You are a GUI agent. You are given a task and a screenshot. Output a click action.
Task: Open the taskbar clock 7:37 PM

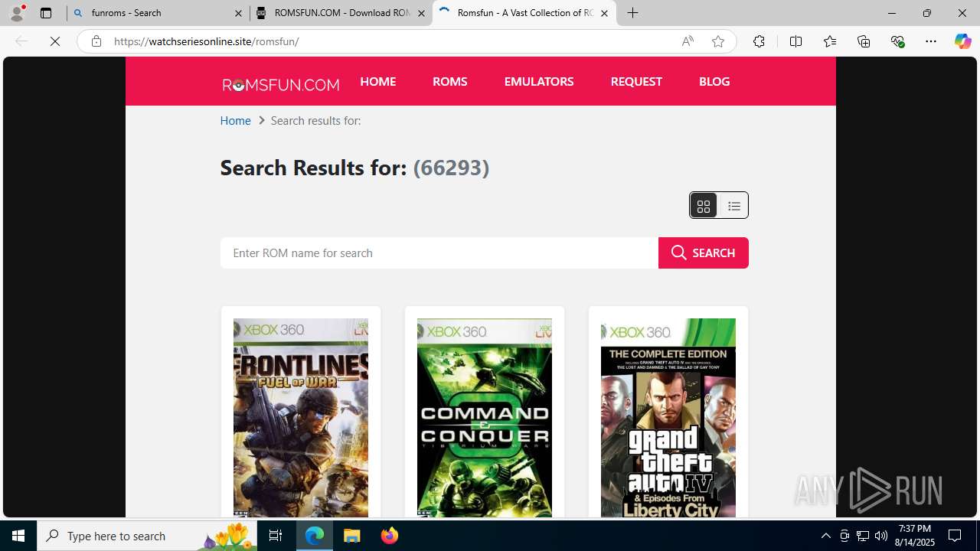(916, 536)
